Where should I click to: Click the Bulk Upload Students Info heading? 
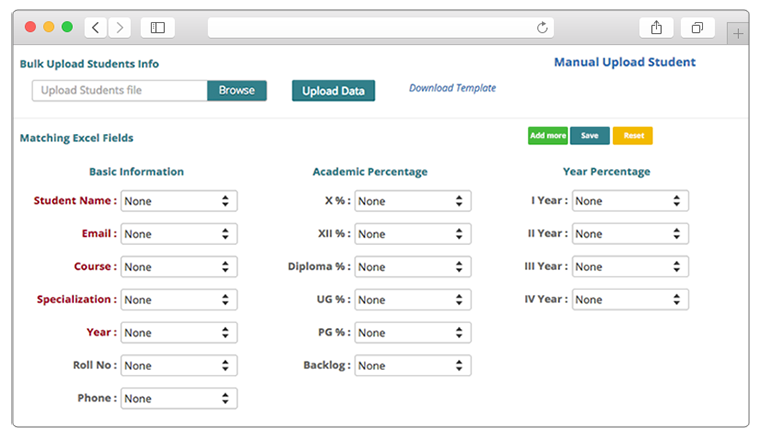[x=89, y=64]
